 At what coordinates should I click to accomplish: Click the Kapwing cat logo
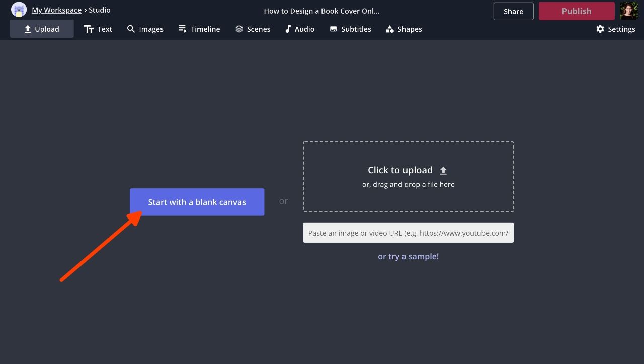[x=19, y=10]
